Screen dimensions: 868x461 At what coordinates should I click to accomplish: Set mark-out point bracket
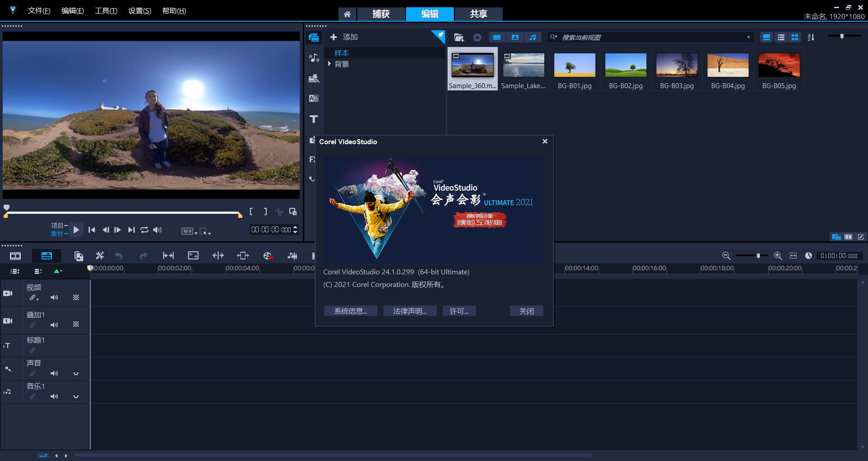click(265, 212)
